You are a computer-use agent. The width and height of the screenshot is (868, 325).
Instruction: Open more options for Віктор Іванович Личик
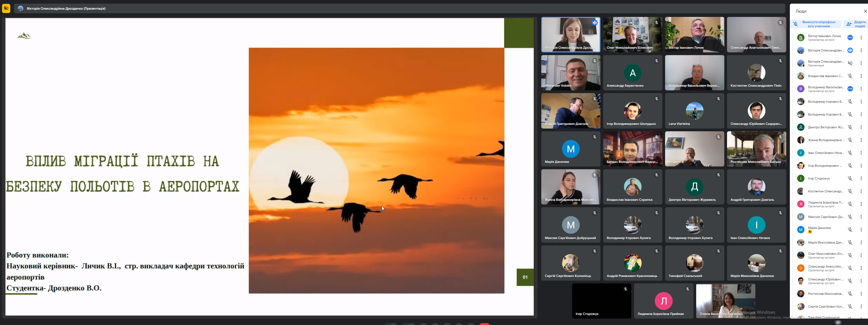pos(861,38)
